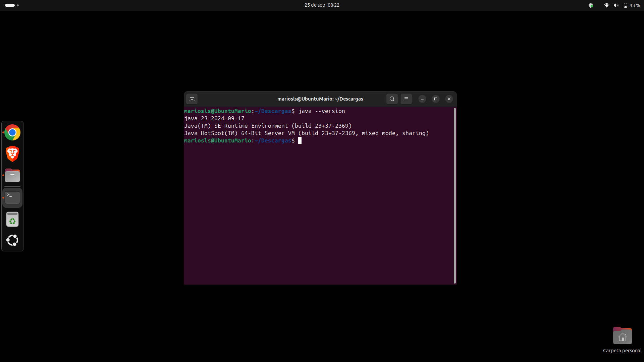Show applications via Ubuntu logo

click(x=12, y=240)
